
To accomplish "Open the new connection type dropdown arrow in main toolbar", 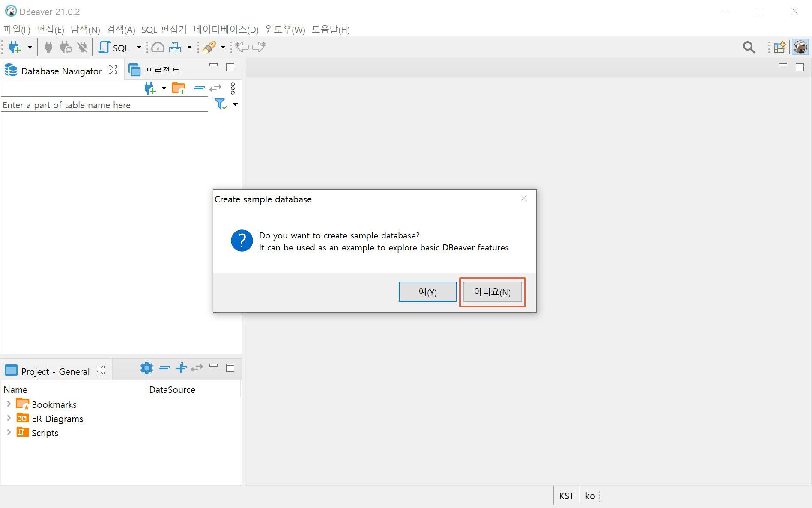I will 30,47.
